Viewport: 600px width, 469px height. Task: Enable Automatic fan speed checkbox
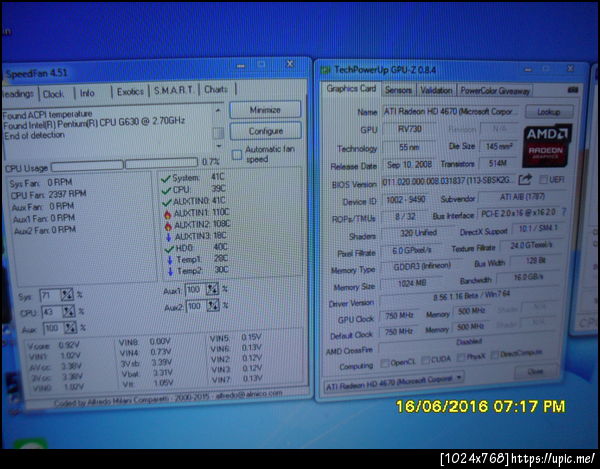click(x=237, y=155)
